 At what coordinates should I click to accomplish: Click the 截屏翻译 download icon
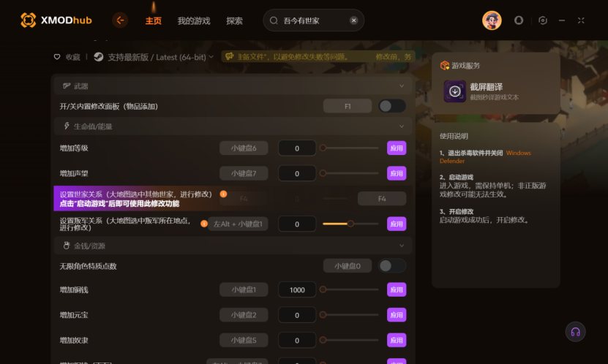pyautogui.click(x=455, y=91)
